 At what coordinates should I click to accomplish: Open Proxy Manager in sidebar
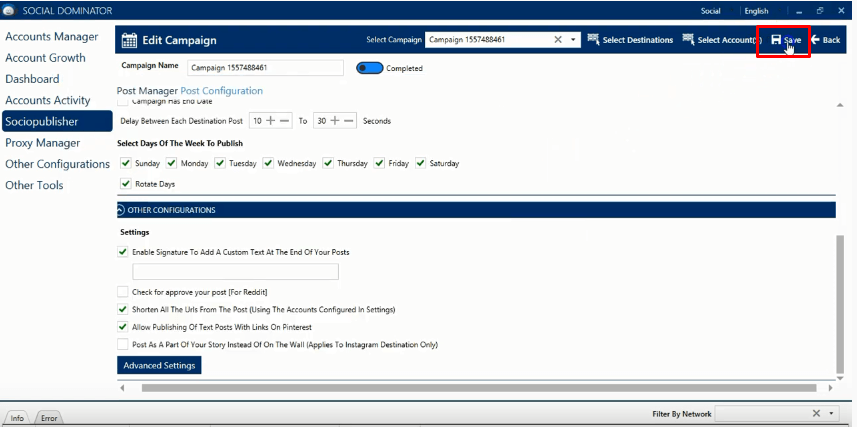click(43, 143)
